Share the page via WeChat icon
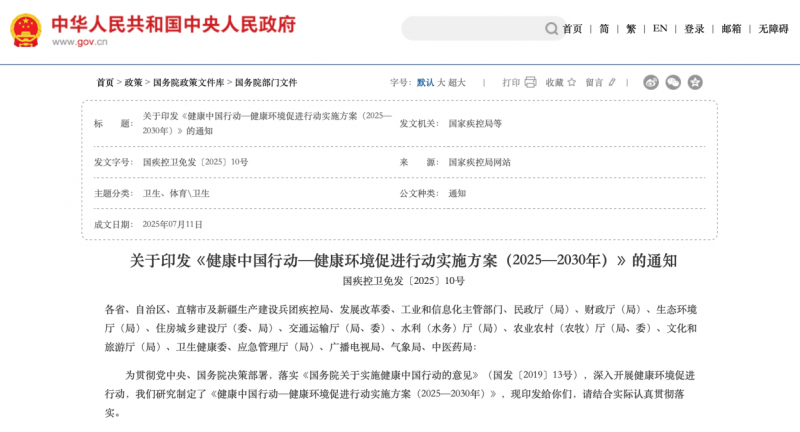This screenshot has height=432, width=800. coord(673,82)
